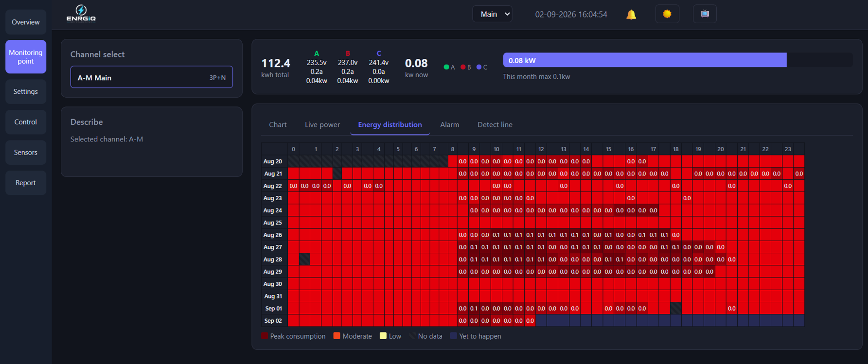Switch to the Chart tab
868x364 pixels.
pyautogui.click(x=278, y=124)
